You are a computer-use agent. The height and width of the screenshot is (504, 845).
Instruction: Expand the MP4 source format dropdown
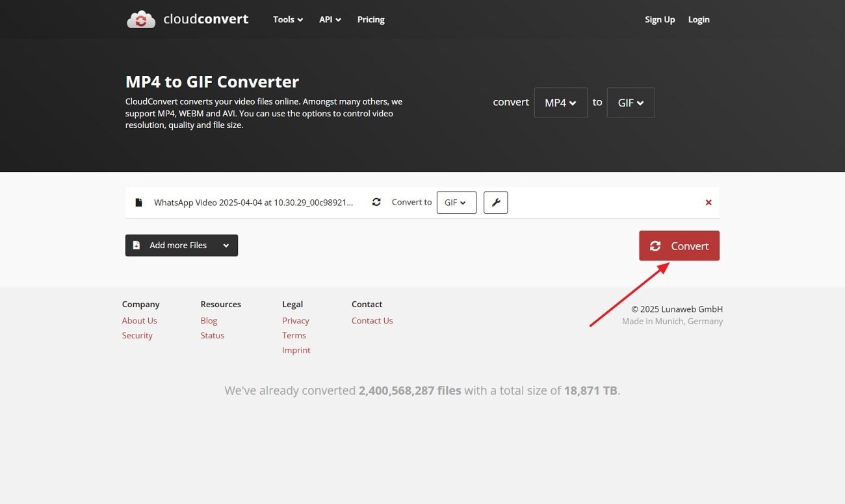pyautogui.click(x=561, y=103)
